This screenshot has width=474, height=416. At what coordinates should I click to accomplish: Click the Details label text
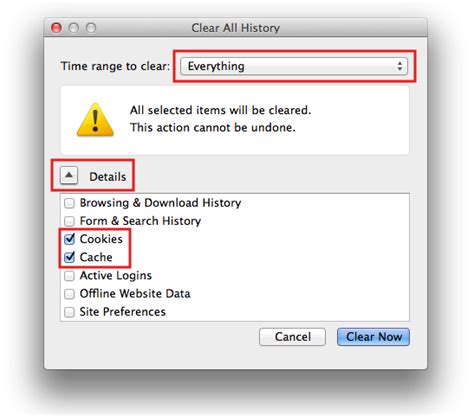(x=108, y=177)
